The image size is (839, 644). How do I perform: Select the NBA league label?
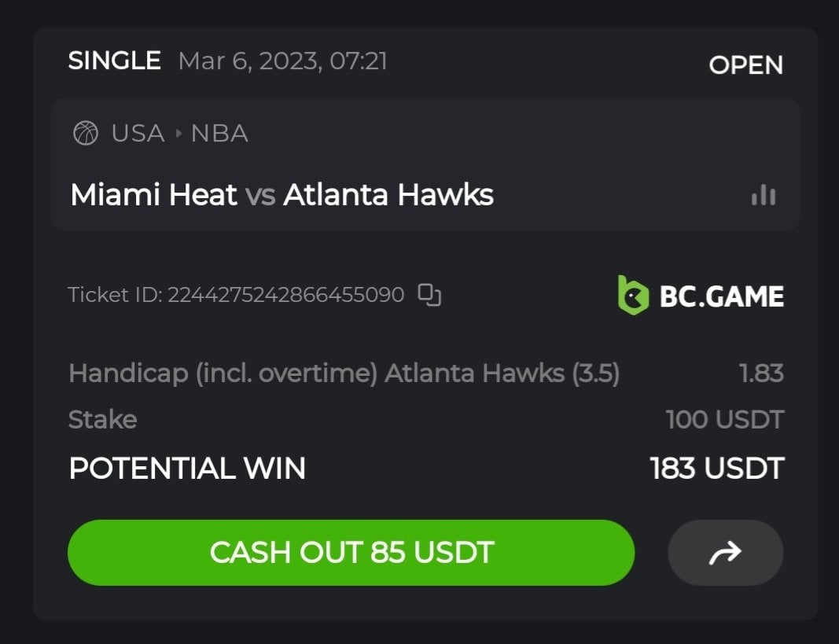(219, 134)
